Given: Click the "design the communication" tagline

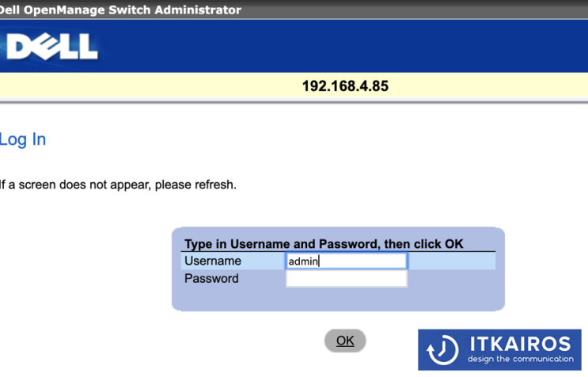Looking at the screenshot, I should tap(519, 360).
